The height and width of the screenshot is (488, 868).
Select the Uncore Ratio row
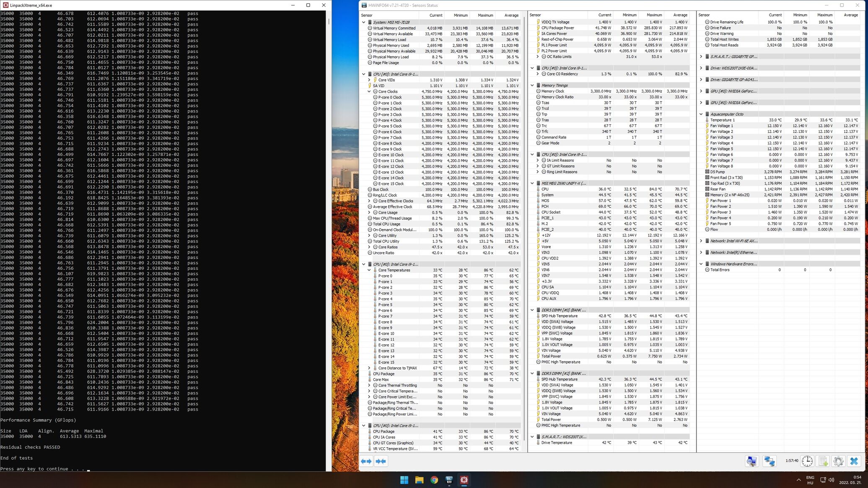click(x=440, y=253)
